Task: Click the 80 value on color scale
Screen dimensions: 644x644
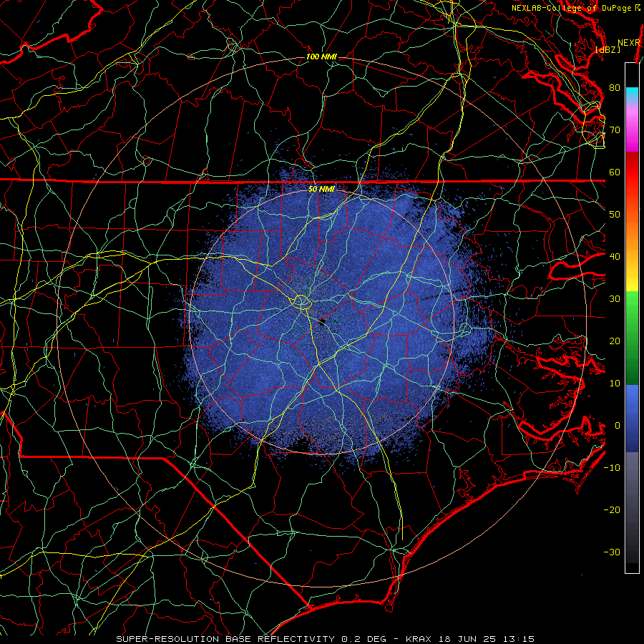Action: (615, 87)
